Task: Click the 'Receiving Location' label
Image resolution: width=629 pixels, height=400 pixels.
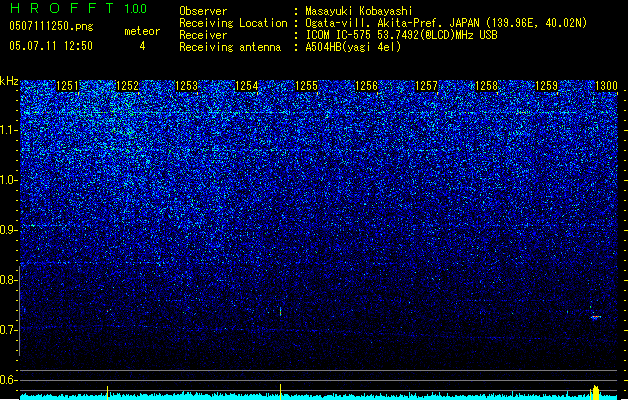Action: point(233,23)
